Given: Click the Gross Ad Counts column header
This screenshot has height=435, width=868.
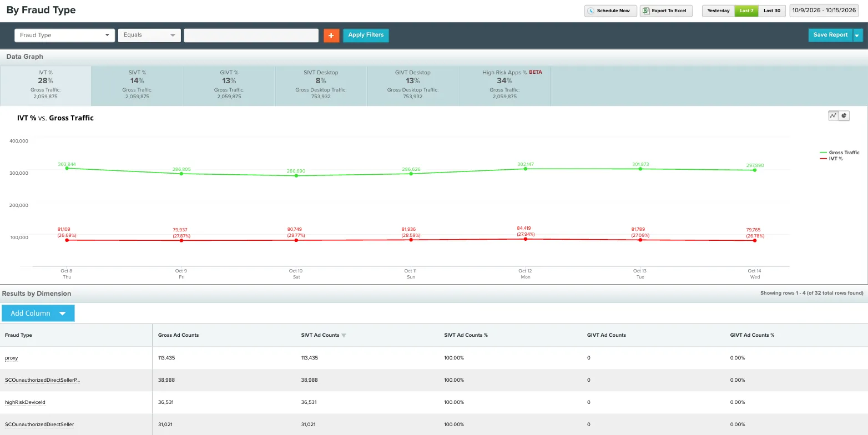Looking at the screenshot, I should (178, 335).
